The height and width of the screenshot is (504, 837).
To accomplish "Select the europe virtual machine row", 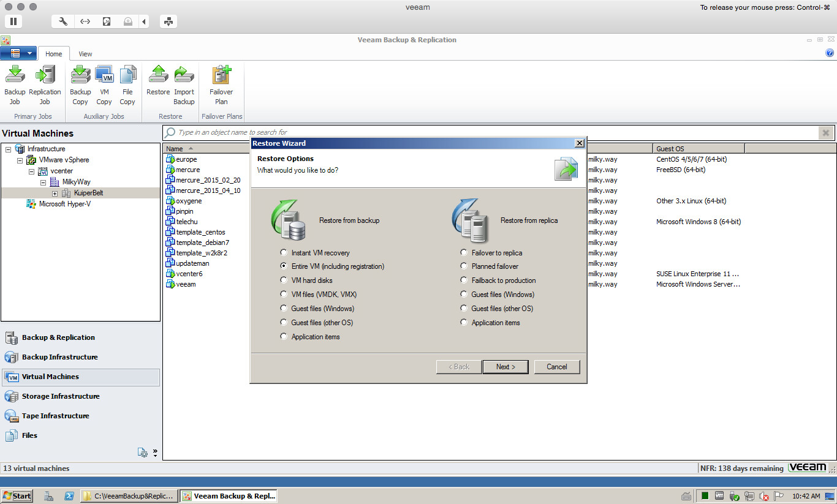I will pos(186,159).
